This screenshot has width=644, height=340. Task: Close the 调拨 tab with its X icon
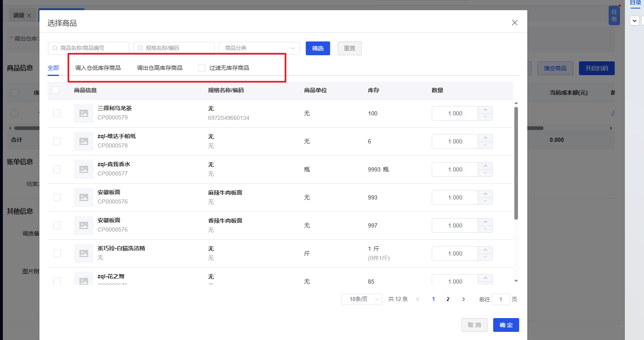(x=29, y=15)
